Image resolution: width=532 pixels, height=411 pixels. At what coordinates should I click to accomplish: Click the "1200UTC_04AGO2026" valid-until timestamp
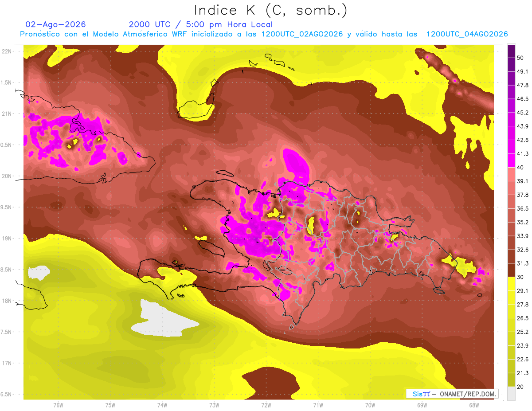467,34
